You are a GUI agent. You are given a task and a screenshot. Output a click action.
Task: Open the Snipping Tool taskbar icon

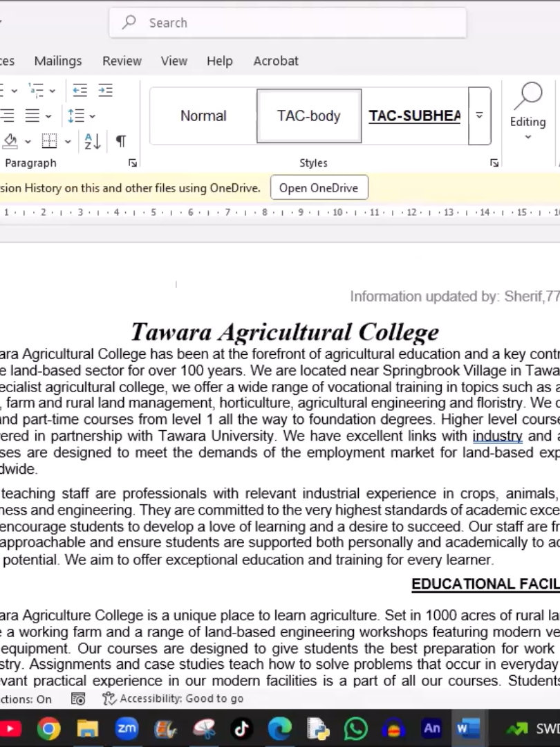(x=203, y=728)
